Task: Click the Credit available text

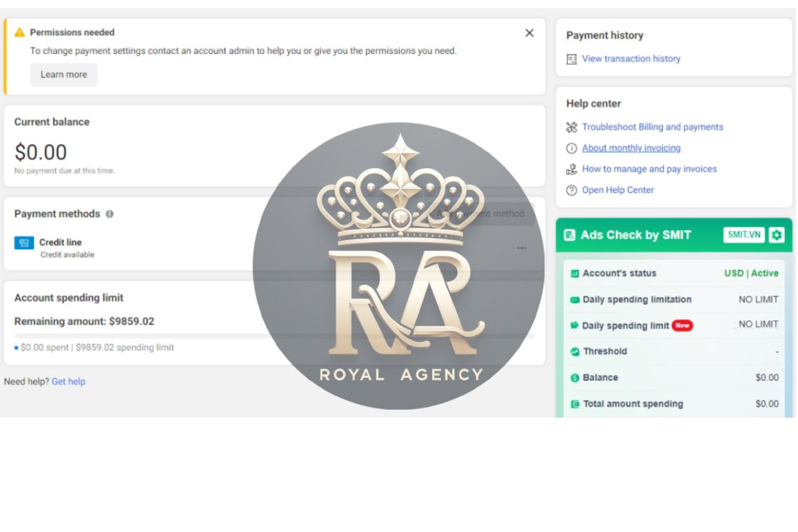Action: [x=67, y=254]
